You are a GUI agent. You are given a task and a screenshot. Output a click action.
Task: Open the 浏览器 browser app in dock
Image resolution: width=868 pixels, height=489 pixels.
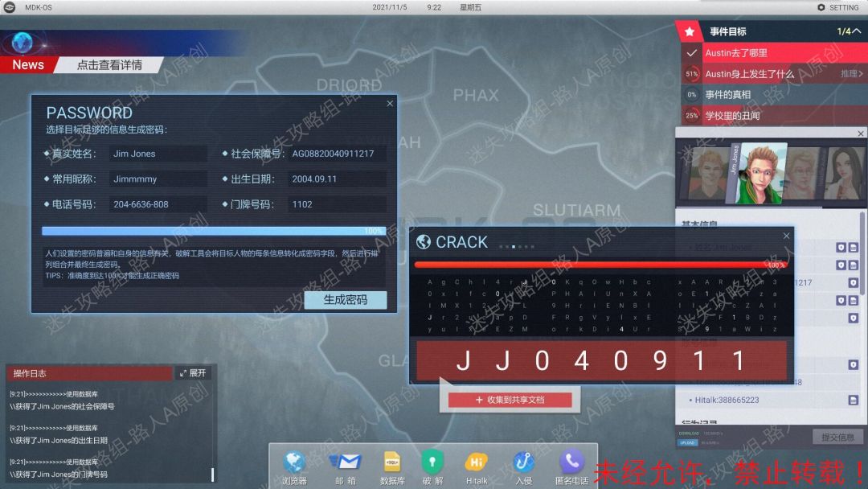294,467
